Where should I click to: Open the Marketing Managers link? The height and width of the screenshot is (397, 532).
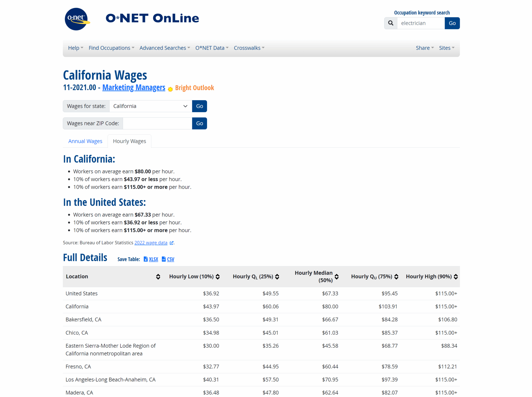coord(134,88)
